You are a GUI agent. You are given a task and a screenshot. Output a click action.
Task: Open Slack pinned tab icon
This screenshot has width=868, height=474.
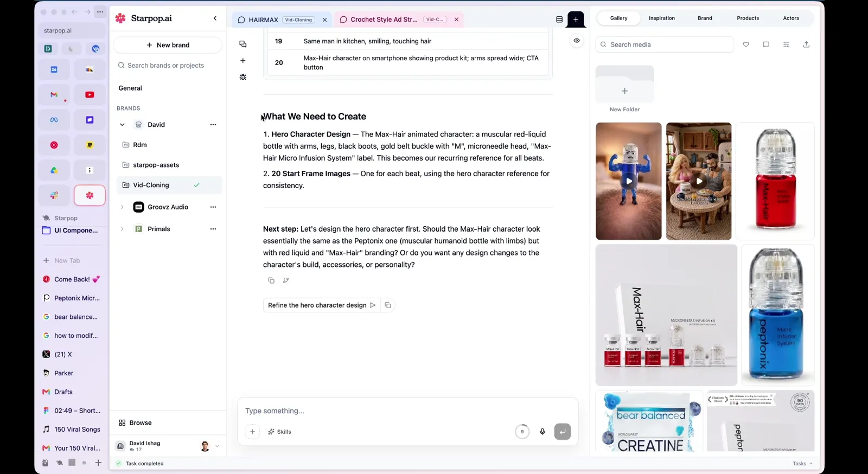pos(54,195)
